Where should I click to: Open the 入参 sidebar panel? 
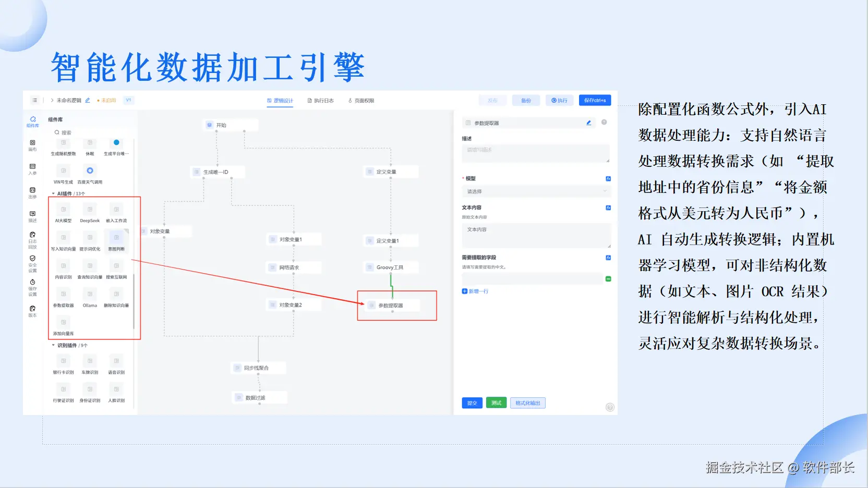point(32,169)
